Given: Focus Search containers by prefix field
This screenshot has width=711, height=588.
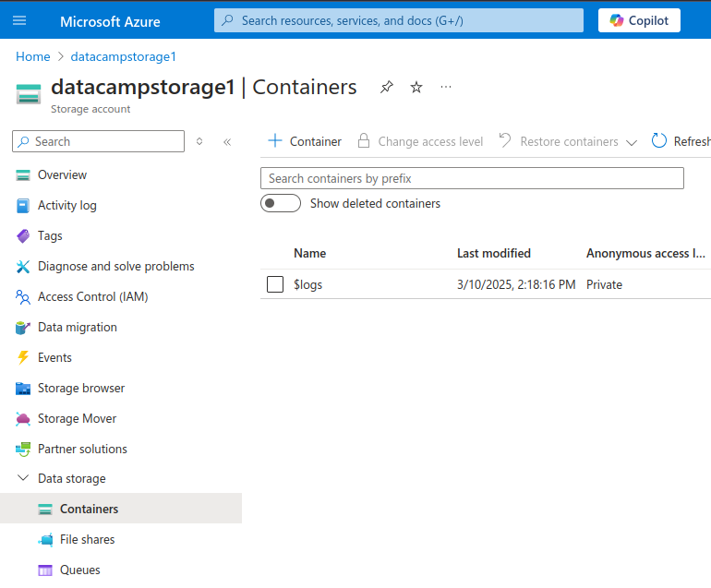Looking at the screenshot, I should 472,178.
